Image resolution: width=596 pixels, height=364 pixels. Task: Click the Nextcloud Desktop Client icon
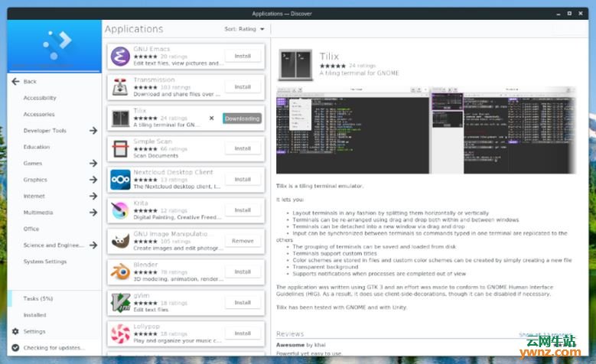click(x=120, y=180)
